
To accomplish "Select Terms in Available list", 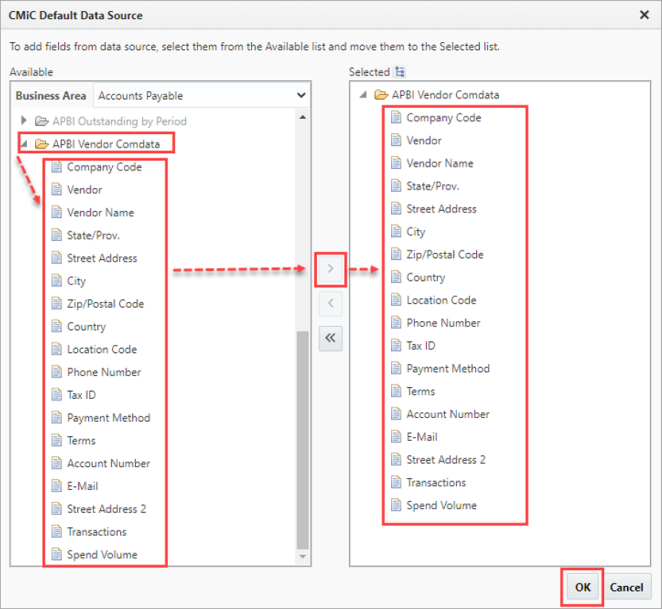I will (x=73, y=440).
